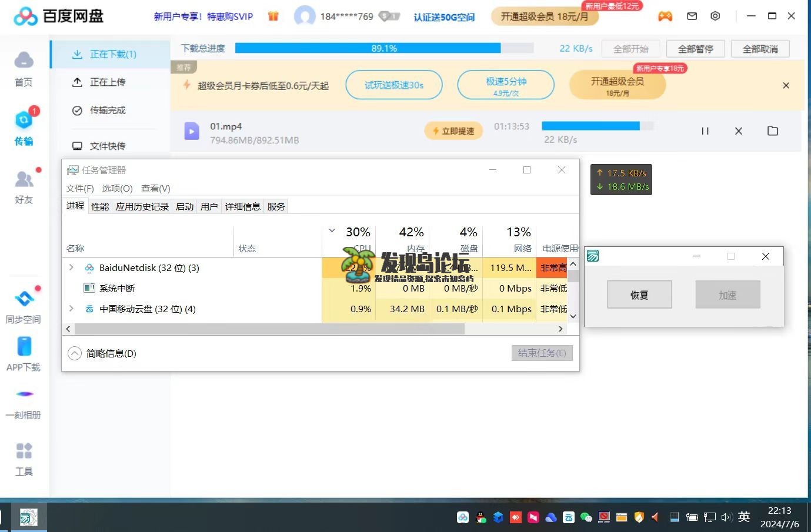Screen dimensions: 811x532
Task: Pause the 01.mp4 download
Action: tap(705, 131)
